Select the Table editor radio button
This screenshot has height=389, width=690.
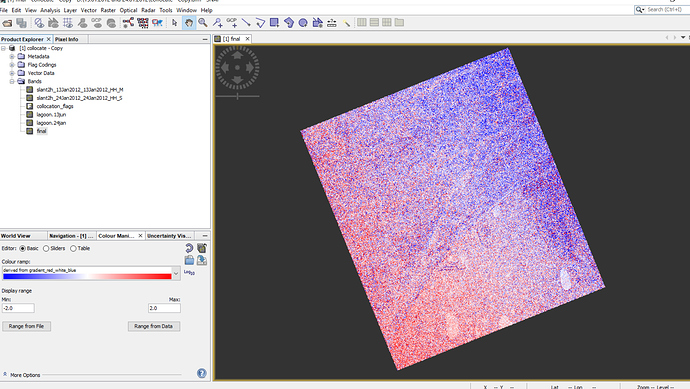tap(73, 249)
